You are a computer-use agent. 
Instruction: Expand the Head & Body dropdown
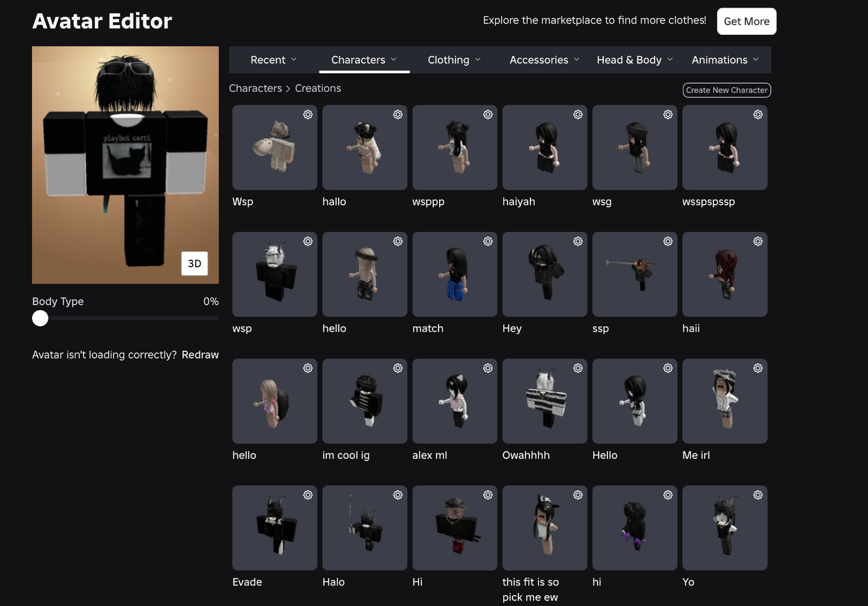pyautogui.click(x=634, y=59)
